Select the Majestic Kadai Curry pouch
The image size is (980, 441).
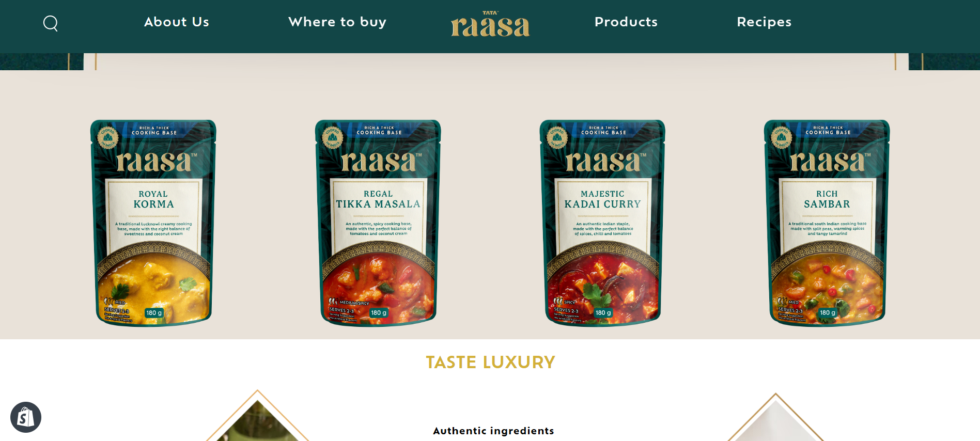[602, 223]
